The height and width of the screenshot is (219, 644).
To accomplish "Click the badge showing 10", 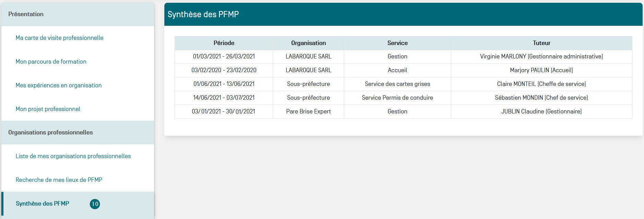I will tap(95, 204).
